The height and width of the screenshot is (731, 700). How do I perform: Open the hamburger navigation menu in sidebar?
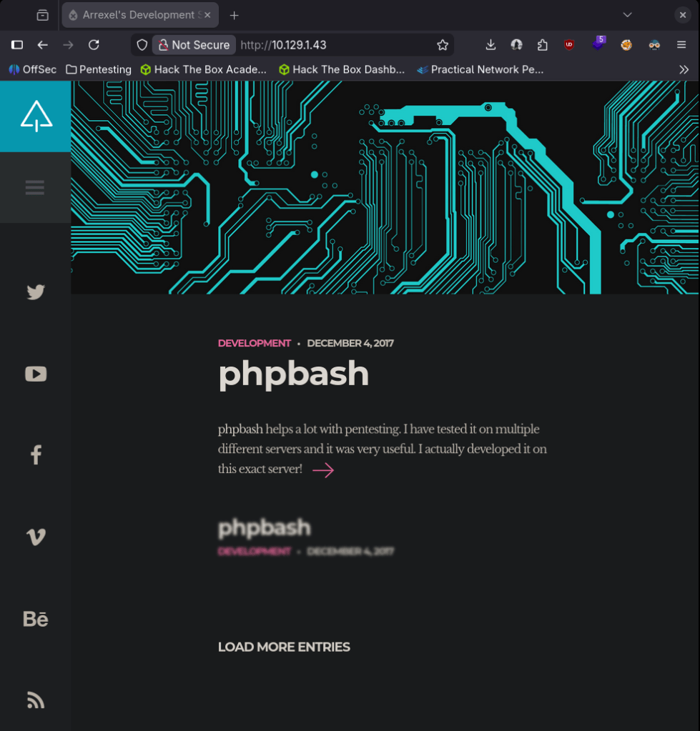click(x=35, y=188)
